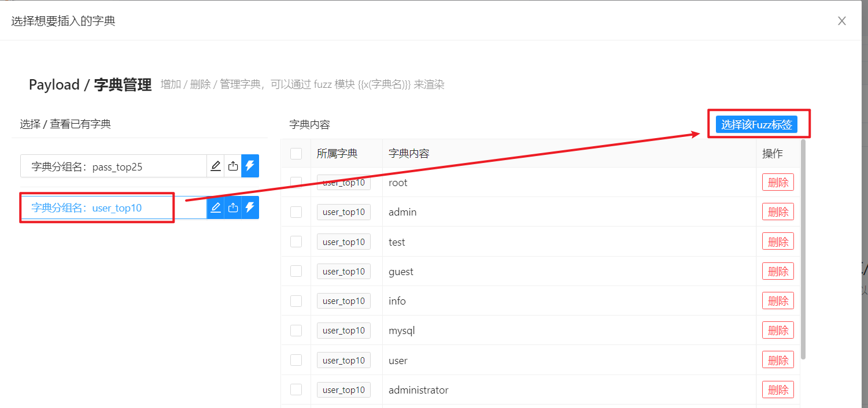Select the user_top10 dictionary group
This screenshot has width=868, height=408.
point(113,207)
